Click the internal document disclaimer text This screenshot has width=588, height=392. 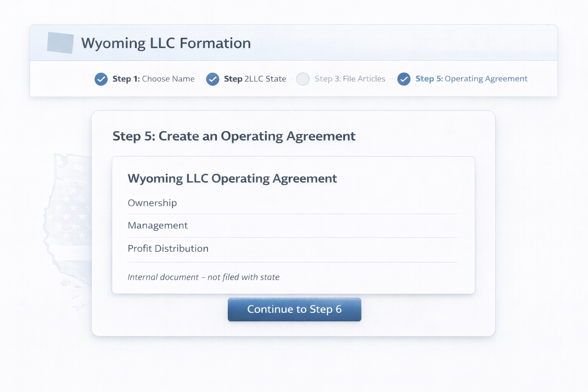pos(204,277)
